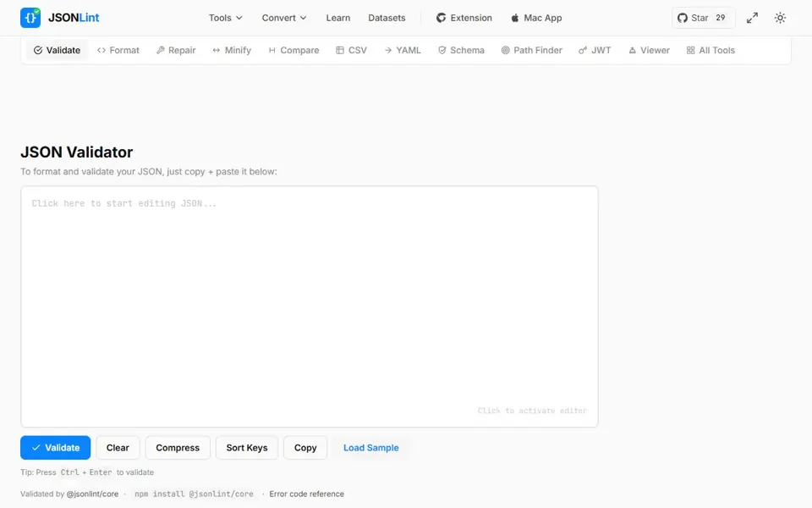Screen dimensions: 812x508
Task: Click the JSONLint brand name text
Action: [74, 18]
